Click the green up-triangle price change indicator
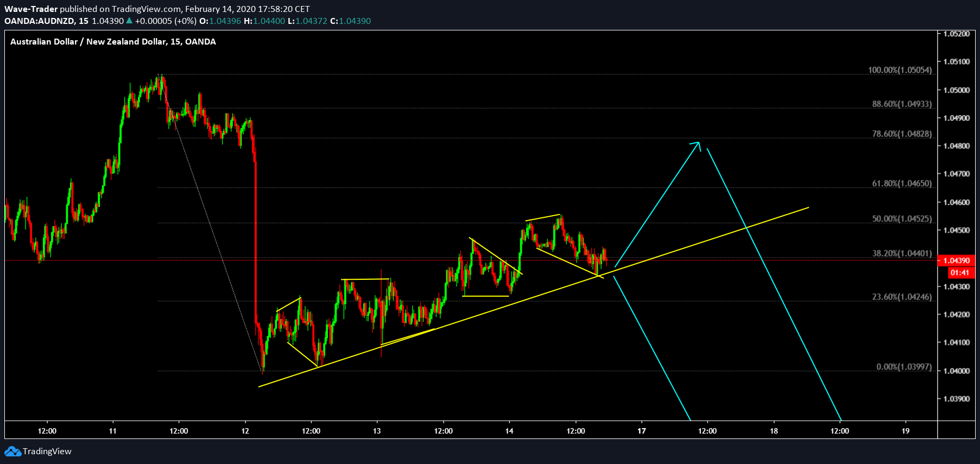The image size is (980, 464). [129, 21]
